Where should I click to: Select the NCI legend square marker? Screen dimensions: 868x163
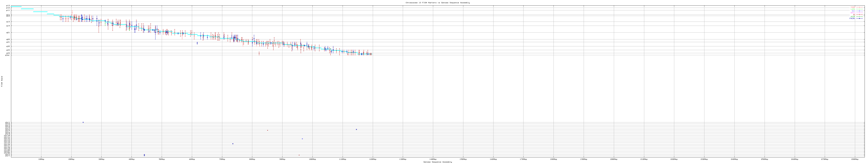click(859, 11)
